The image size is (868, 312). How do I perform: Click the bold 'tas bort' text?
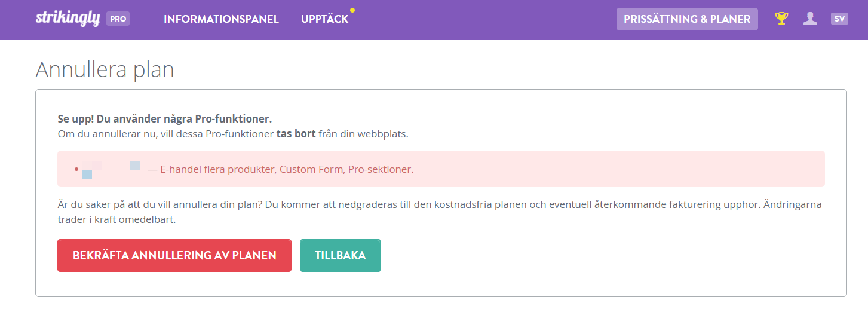296,134
